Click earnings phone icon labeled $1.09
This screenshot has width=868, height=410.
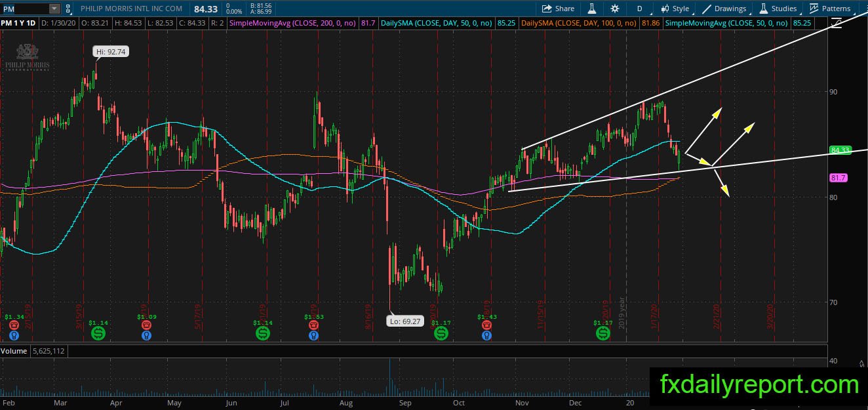(146, 325)
